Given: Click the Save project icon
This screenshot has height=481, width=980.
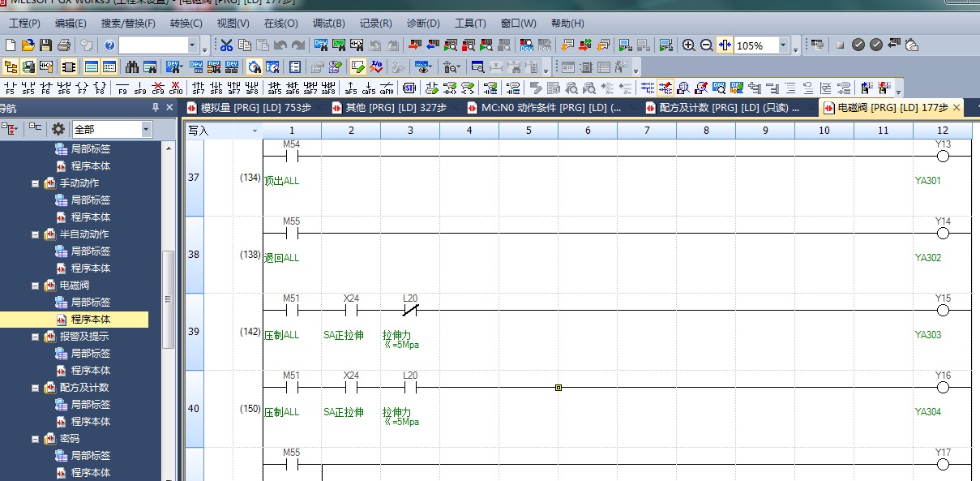Looking at the screenshot, I should (46, 45).
